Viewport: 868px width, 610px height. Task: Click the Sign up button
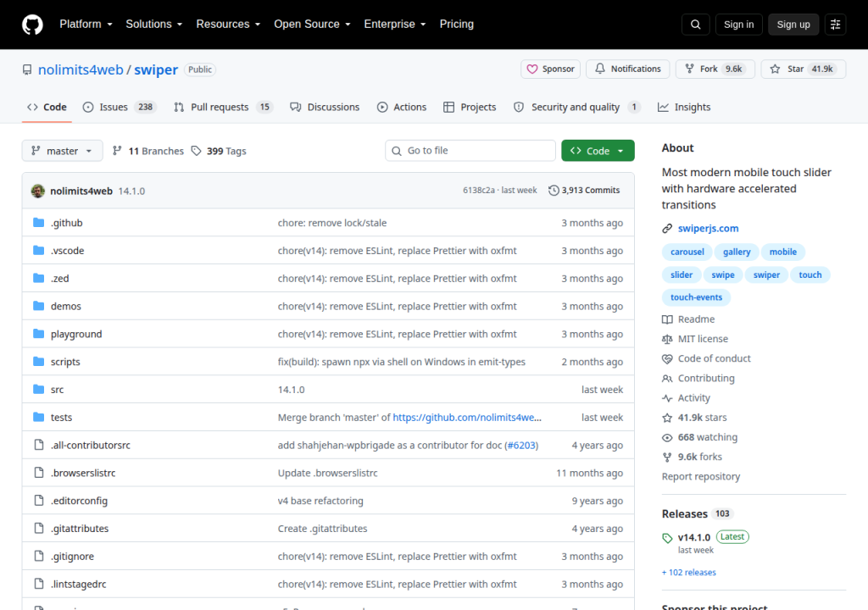pyautogui.click(x=793, y=25)
